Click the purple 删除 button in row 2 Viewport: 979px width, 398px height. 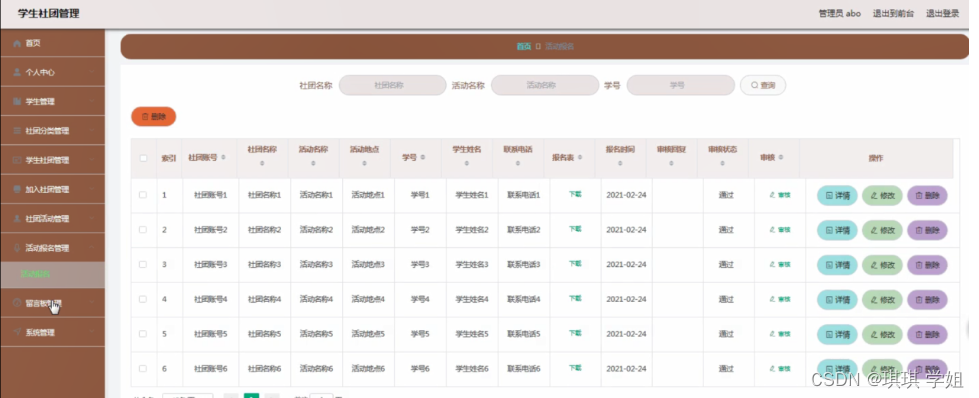(x=927, y=231)
